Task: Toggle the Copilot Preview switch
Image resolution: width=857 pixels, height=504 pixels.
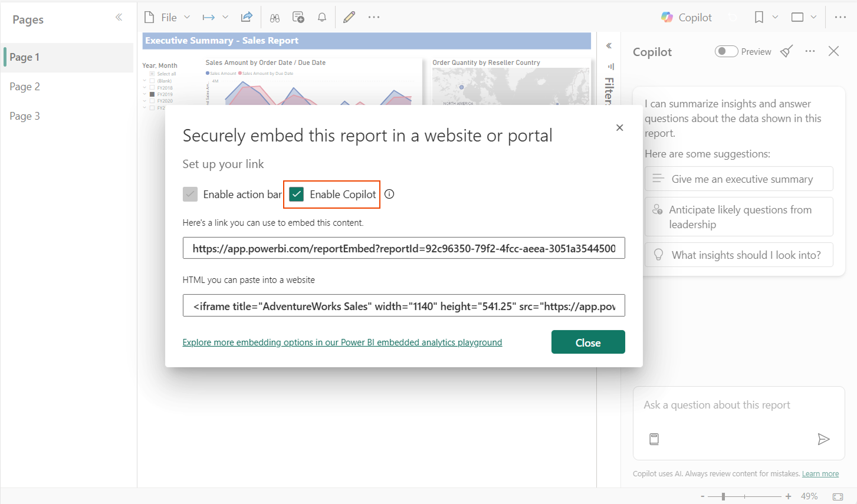Action: (x=726, y=51)
